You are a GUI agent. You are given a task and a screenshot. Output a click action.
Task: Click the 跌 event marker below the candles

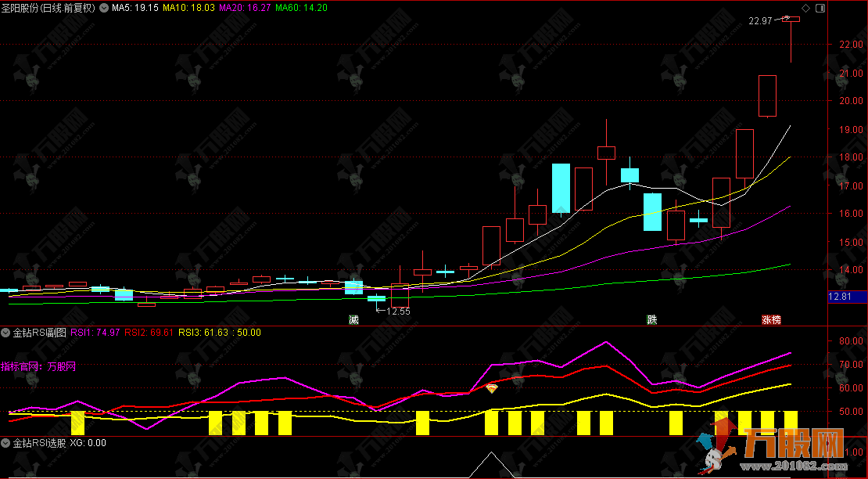(652, 319)
